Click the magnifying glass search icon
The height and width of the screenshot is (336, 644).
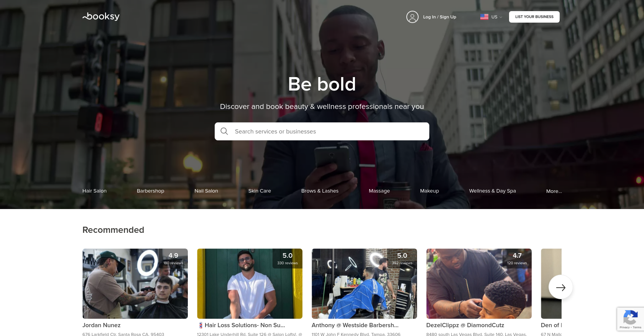(224, 131)
